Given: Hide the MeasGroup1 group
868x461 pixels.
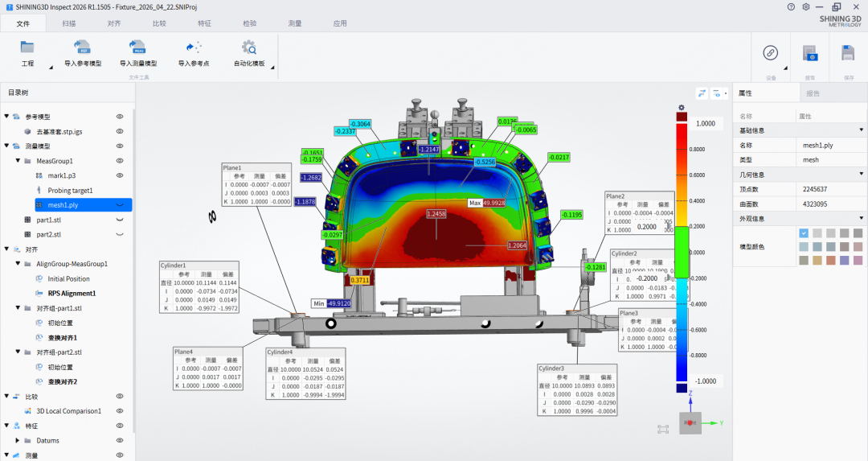Looking at the screenshot, I should pyautogui.click(x=120, y=161).
